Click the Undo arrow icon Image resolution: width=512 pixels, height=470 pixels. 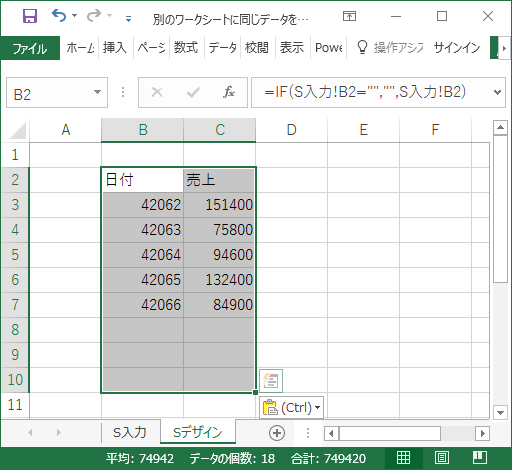click(59, 15)
